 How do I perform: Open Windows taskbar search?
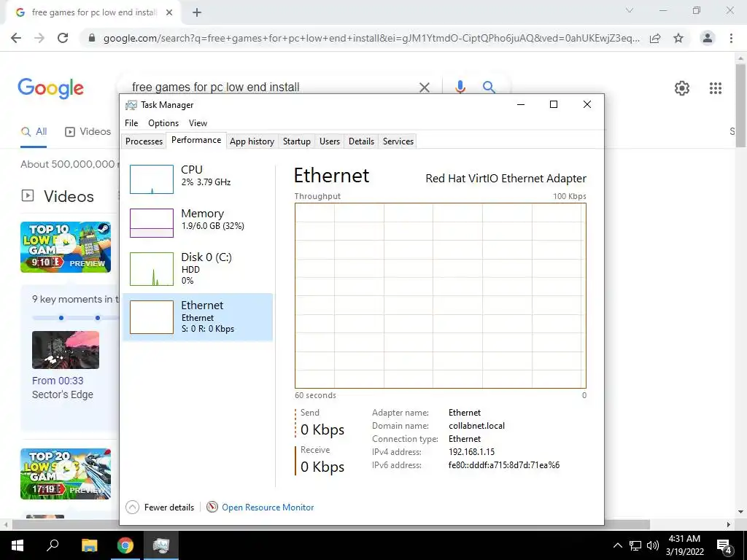[53, 545]
